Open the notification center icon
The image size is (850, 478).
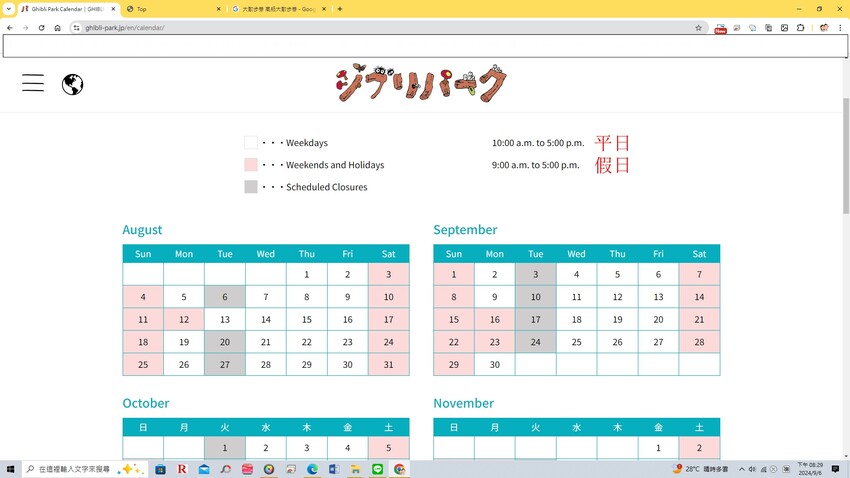click(x=835, y=469)
